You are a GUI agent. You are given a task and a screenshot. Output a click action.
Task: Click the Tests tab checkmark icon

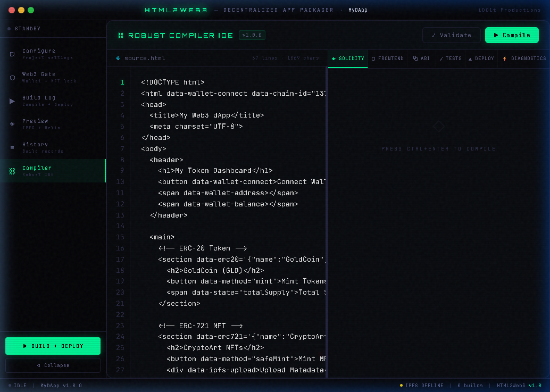coord(441,59)
